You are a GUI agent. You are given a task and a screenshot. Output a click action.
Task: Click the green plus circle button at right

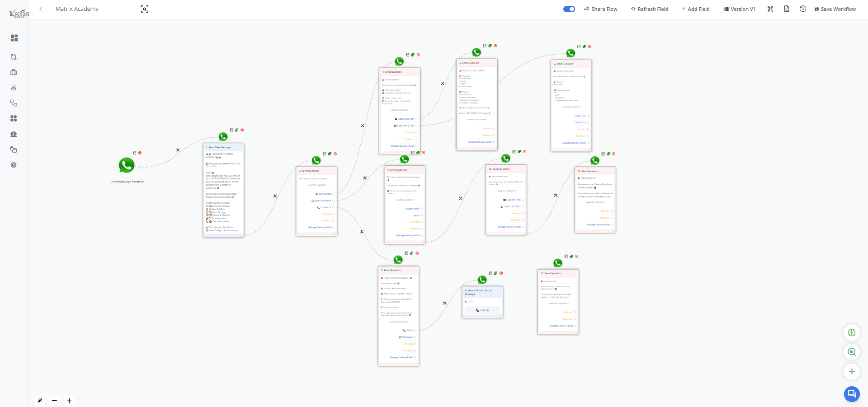pyautogui.click(x=852, y=371)
